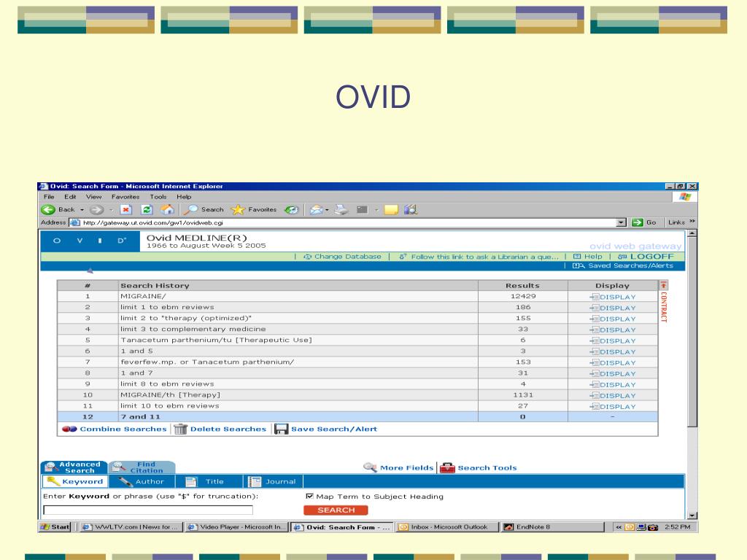Viewport: 747px width, 560px height.
Task: Click the Save Search floppy disk icon
Action: 281,429
